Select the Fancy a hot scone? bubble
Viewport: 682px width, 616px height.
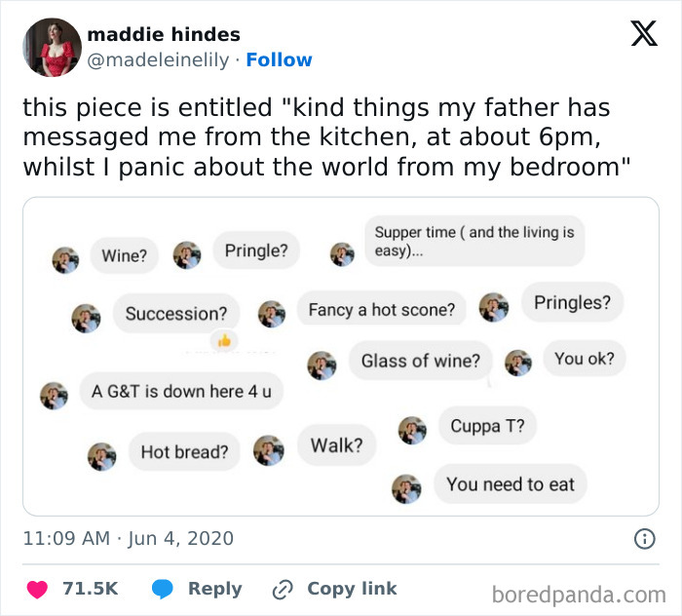pos(382,310)
